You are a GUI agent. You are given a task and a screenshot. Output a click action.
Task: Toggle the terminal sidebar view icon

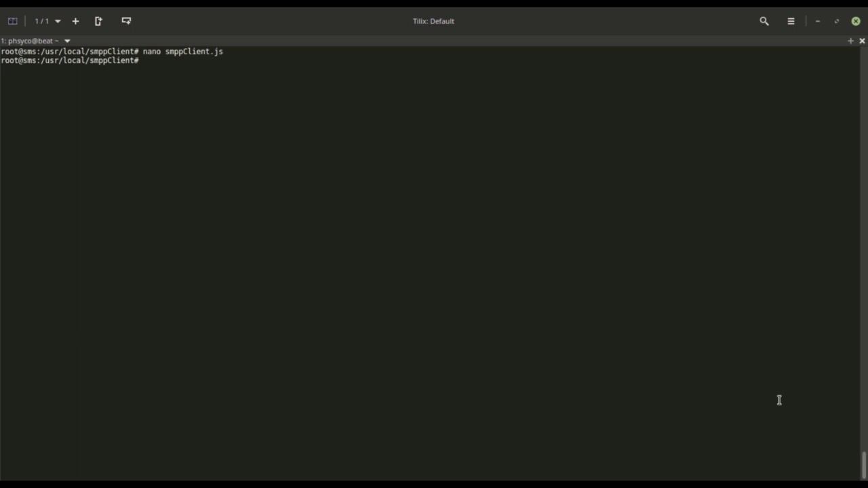tap(12, 21)
